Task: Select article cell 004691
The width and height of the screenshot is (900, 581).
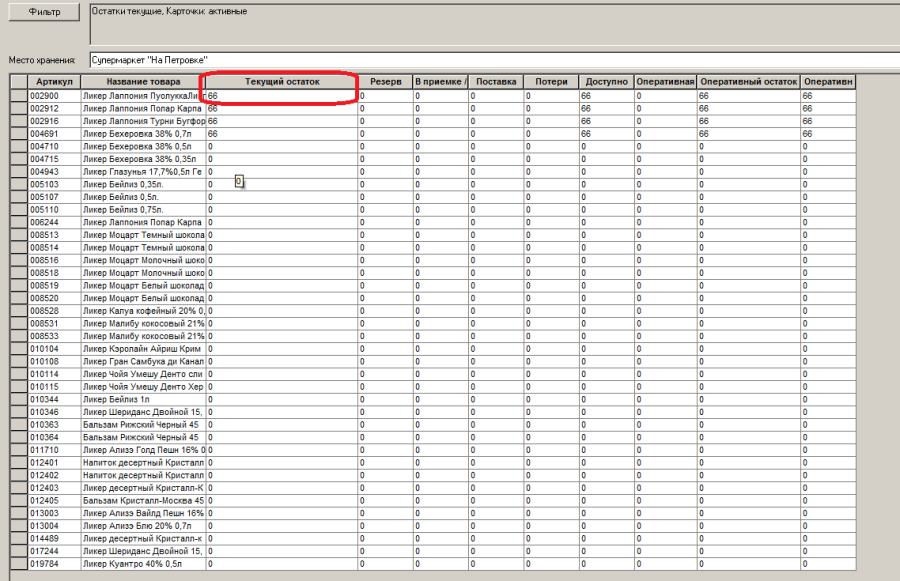Action: coord(55,134)
